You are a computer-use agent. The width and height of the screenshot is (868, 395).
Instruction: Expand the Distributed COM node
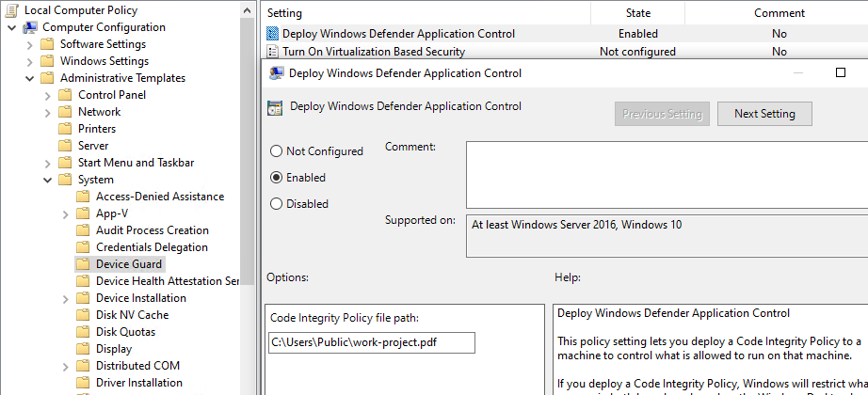[66, 366]
